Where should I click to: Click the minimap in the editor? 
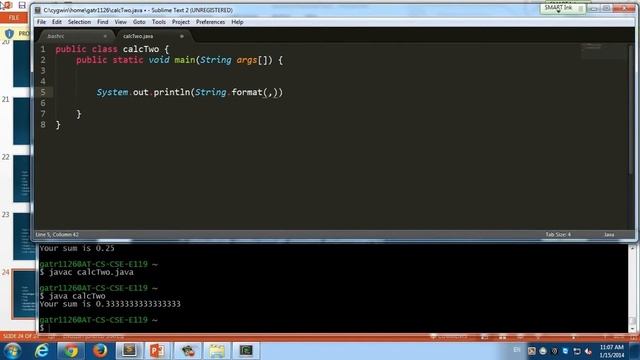[603, 51]
